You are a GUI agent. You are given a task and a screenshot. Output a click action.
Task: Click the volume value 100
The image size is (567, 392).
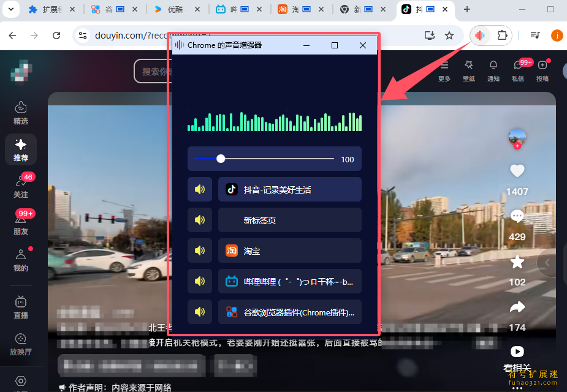click(348, 159)
